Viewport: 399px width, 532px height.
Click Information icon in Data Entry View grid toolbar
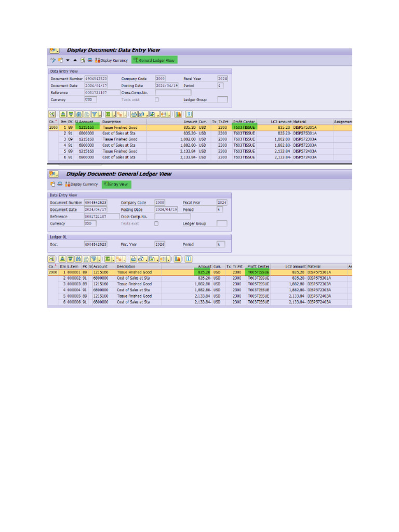coord(189,114)
